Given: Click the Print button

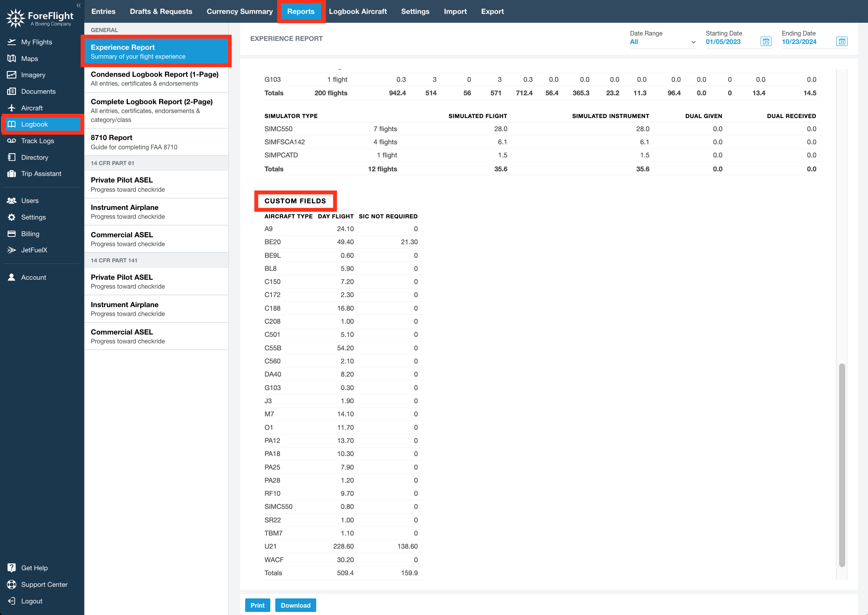Looking at the screenshot, I should (258, 605).
